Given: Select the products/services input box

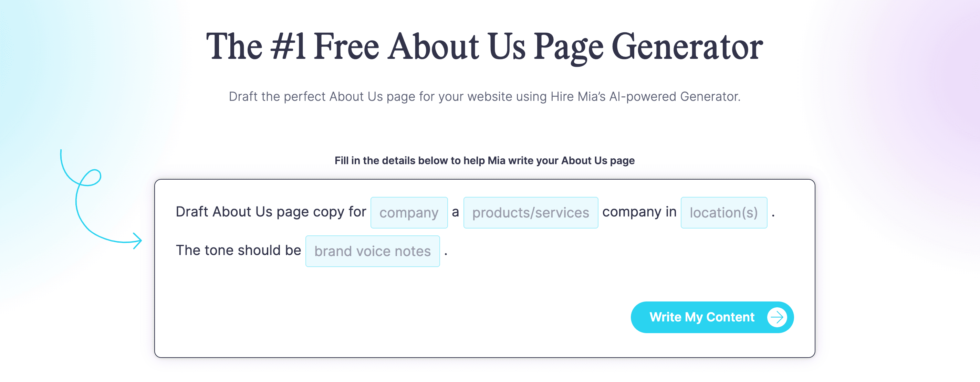Looking at the screenshot, I should (530, 212).
